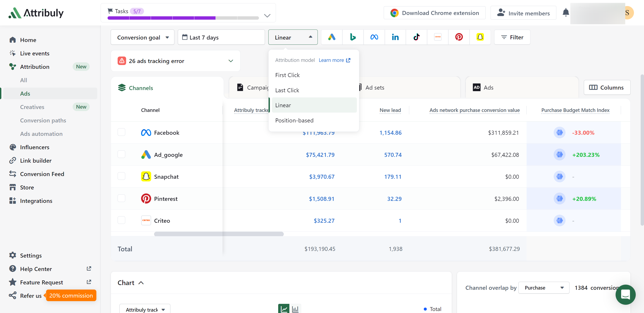Toggle the checkbox for Ad_google channel row

122,154
